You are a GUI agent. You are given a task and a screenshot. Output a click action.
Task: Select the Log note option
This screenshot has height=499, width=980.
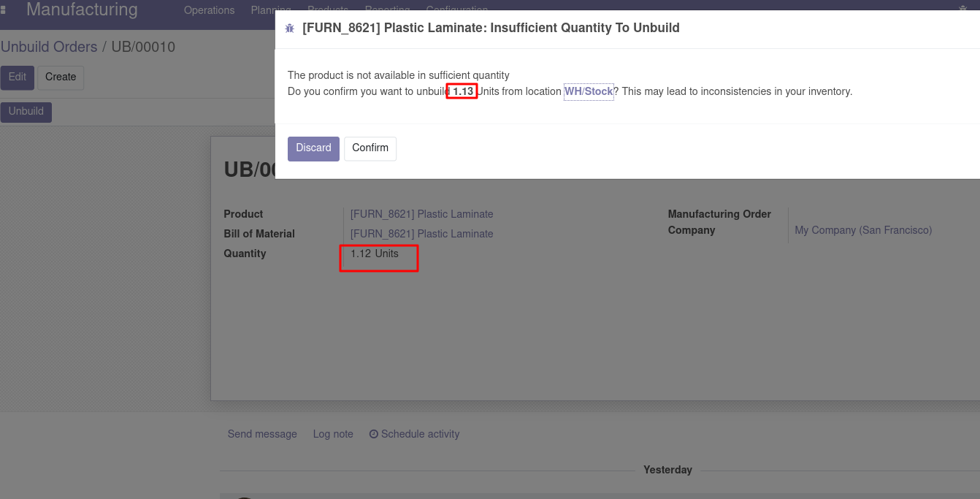pyautogui.click(x=333, y=434)
